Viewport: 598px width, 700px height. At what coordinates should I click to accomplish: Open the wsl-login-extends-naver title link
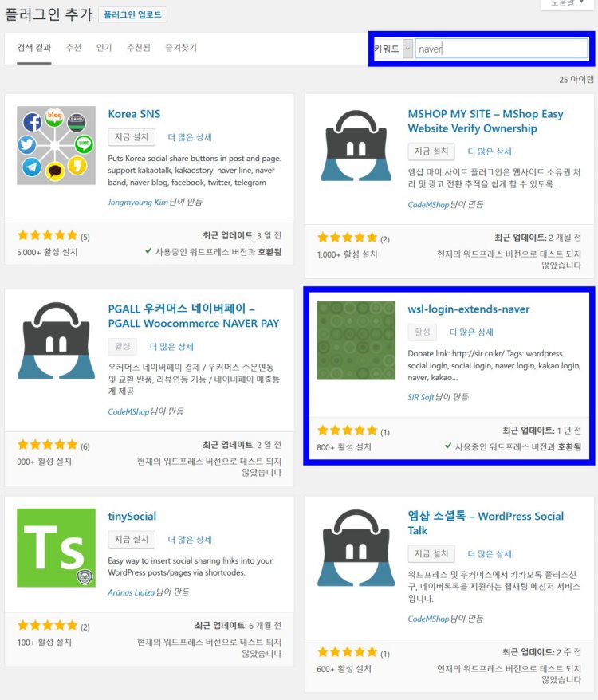tap(469, 309)
